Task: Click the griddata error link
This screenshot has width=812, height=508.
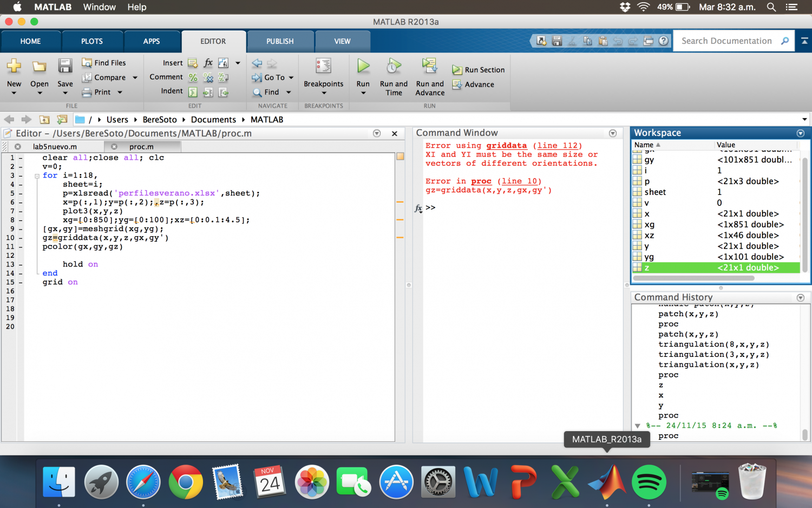Action: click(x=506, y=146)
